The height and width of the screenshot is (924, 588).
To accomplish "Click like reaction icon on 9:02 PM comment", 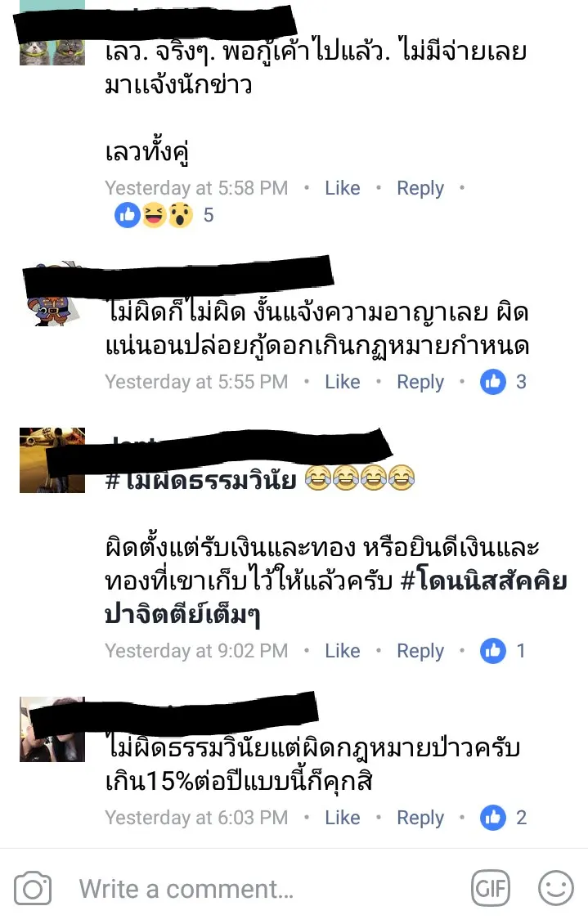I will click(493, 651).
